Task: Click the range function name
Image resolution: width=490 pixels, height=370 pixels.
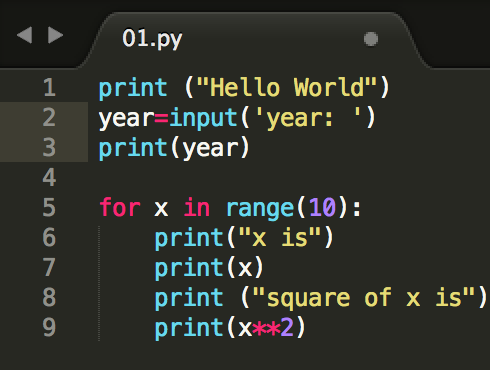Action: (260, 209)
